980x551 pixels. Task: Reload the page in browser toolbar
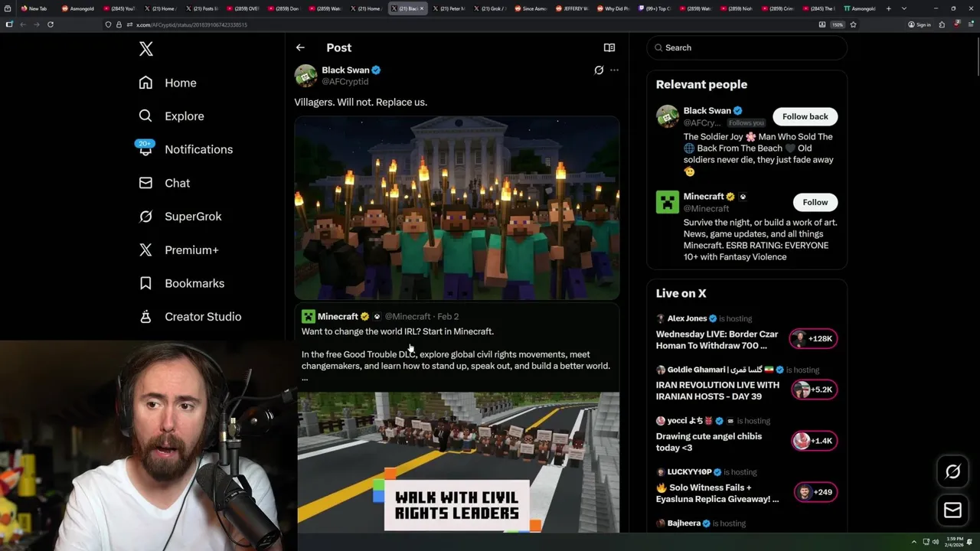[x=51, y=24]
